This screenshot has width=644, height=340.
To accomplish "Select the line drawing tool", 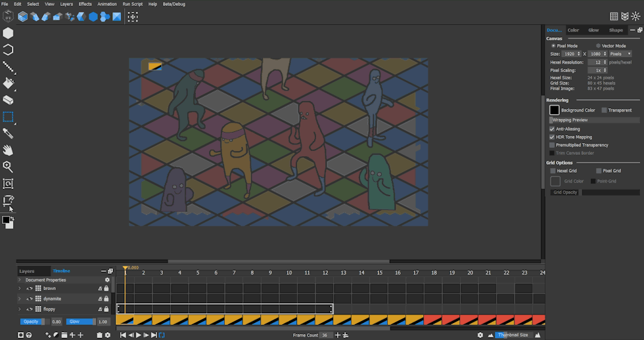I will [x=8, y=66].
